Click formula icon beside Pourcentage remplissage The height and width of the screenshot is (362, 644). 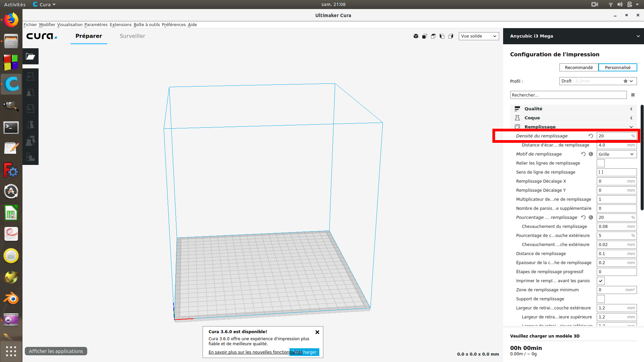pyautogui.click(x=591, y=217)
